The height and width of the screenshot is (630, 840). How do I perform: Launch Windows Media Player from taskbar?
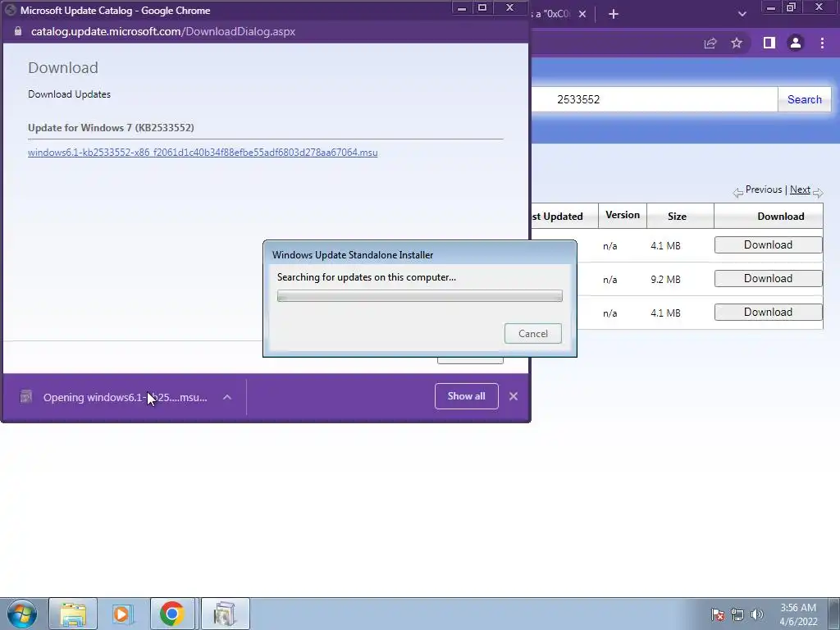(121, 614)
